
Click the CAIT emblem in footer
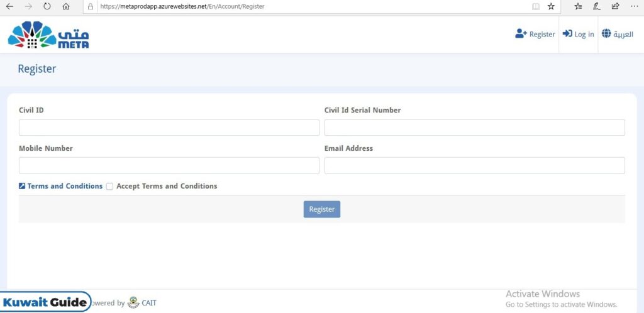[x=133, y=303]
